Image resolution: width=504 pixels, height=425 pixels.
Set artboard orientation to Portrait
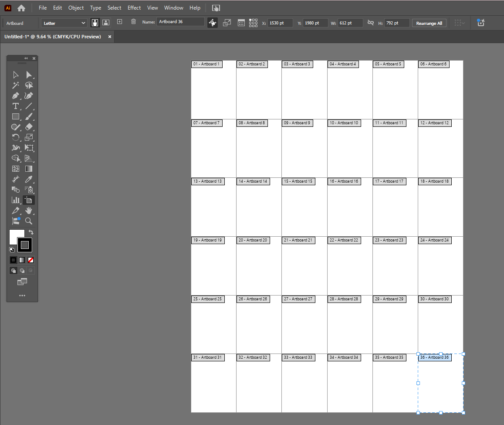coord(95,23)
